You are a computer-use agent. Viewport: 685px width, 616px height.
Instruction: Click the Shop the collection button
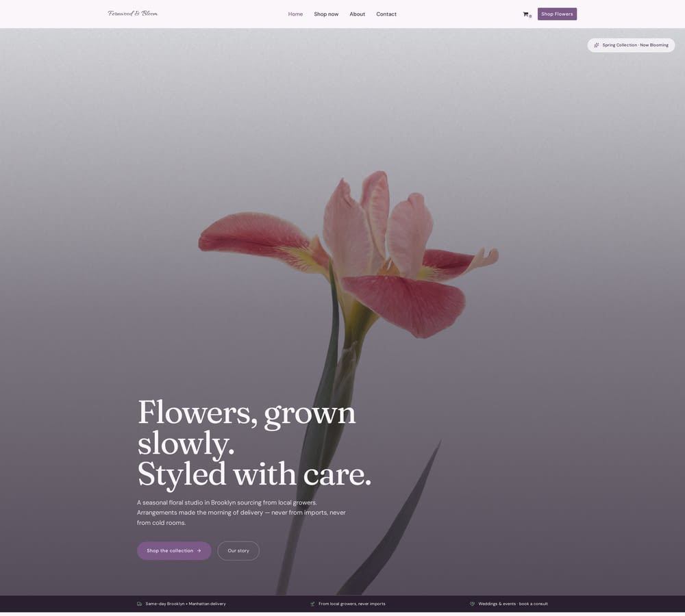(x=174, y=550)
